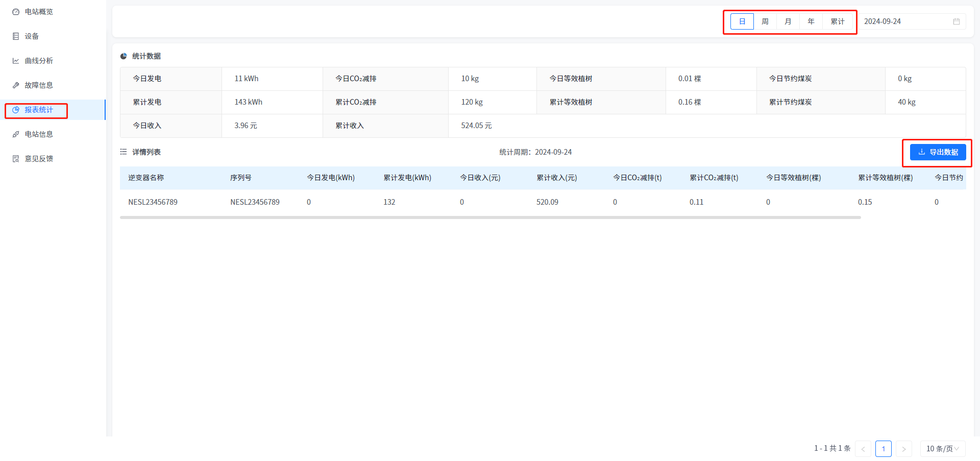Select the 累计 period option

(837, 21)
